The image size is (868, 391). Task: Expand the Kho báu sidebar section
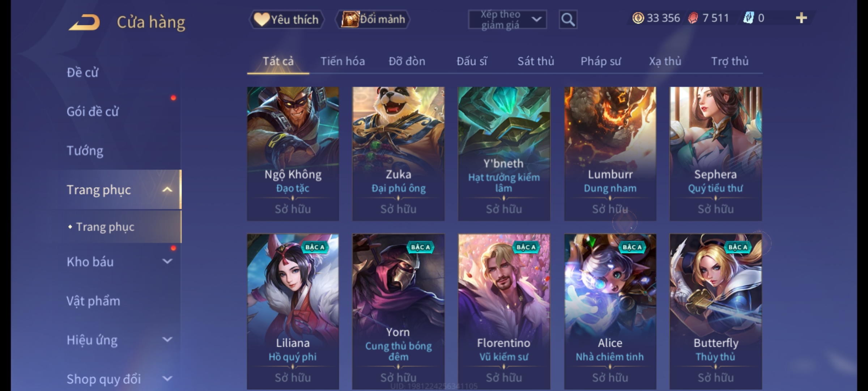pyautogui.click(x=167, y=261)
